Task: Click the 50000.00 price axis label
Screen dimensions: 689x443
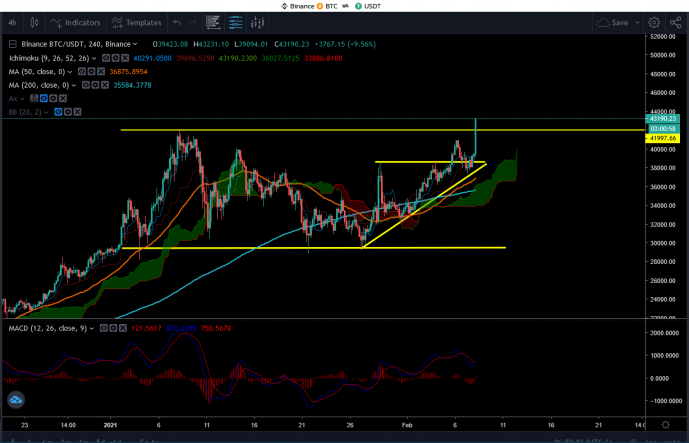Action: [662, 55]
